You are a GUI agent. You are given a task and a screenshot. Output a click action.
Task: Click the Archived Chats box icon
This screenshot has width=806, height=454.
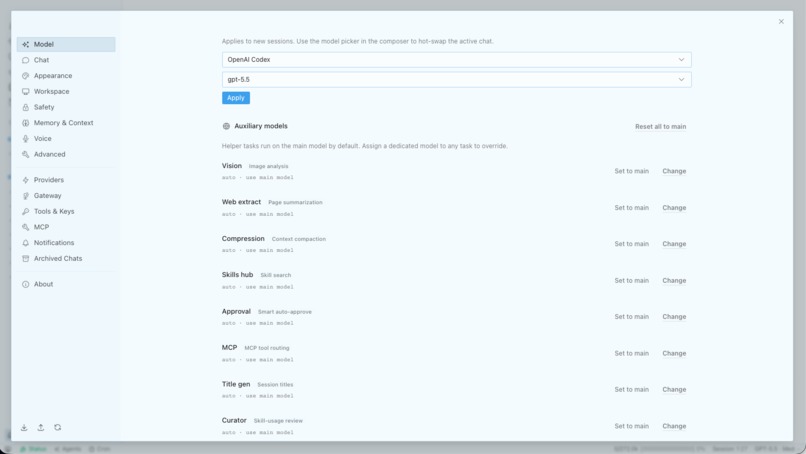(x=25, y=259)
